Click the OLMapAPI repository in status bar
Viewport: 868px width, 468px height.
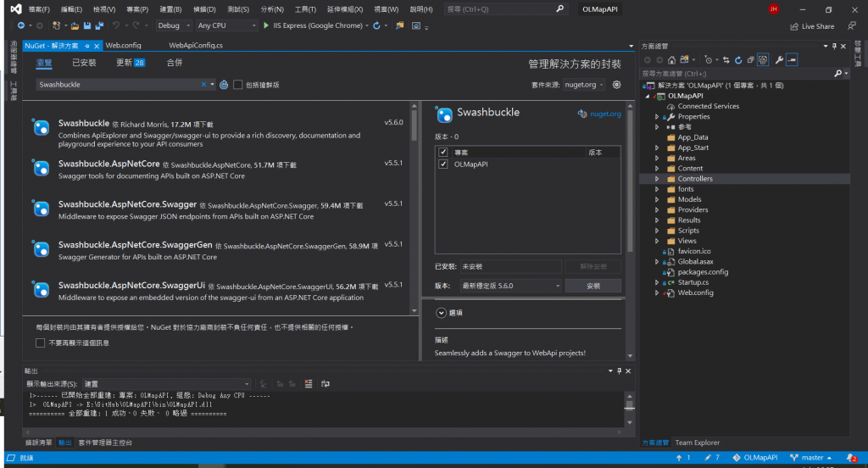click(755, 458)
